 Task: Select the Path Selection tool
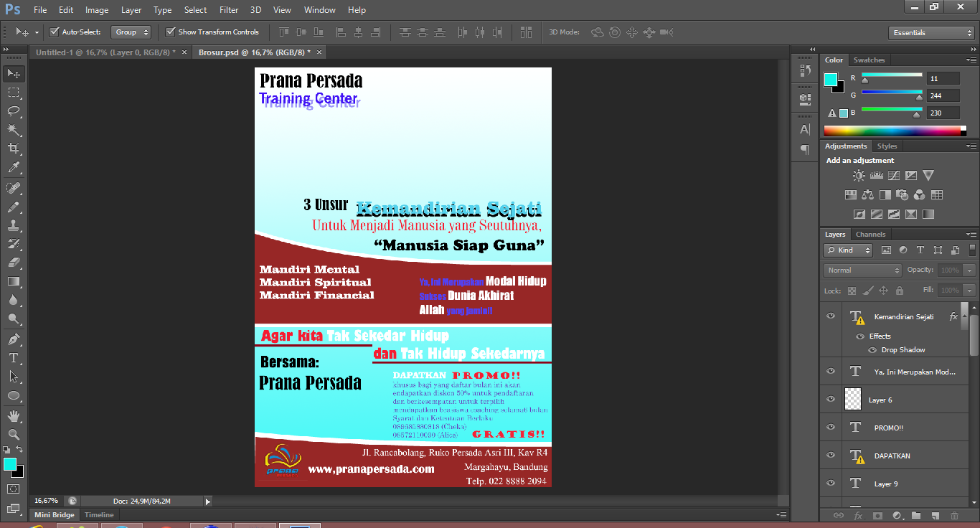(x=13, y=377)
